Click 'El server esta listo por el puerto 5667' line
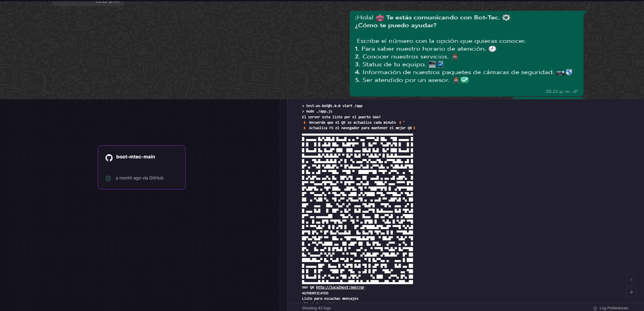Image resolution: width=644 pixels, height=311 pixels. (x=341, y=117)
